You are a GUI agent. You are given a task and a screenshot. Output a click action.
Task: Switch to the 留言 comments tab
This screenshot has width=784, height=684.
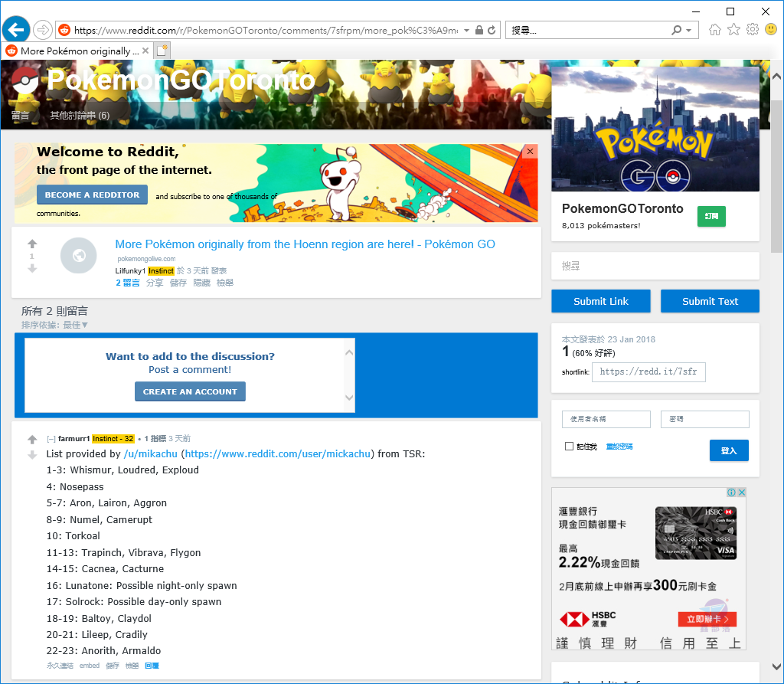pyautogui.click(x=21, y=116)
